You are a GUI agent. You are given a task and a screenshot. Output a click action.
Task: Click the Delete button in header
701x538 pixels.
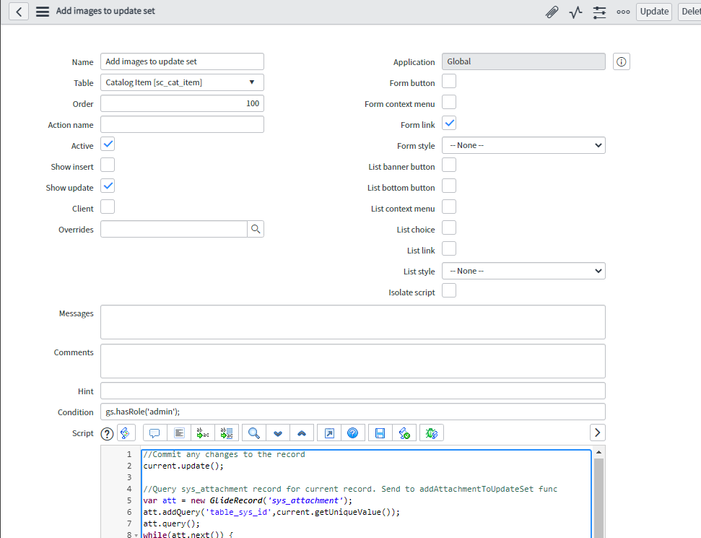(690, 12)
